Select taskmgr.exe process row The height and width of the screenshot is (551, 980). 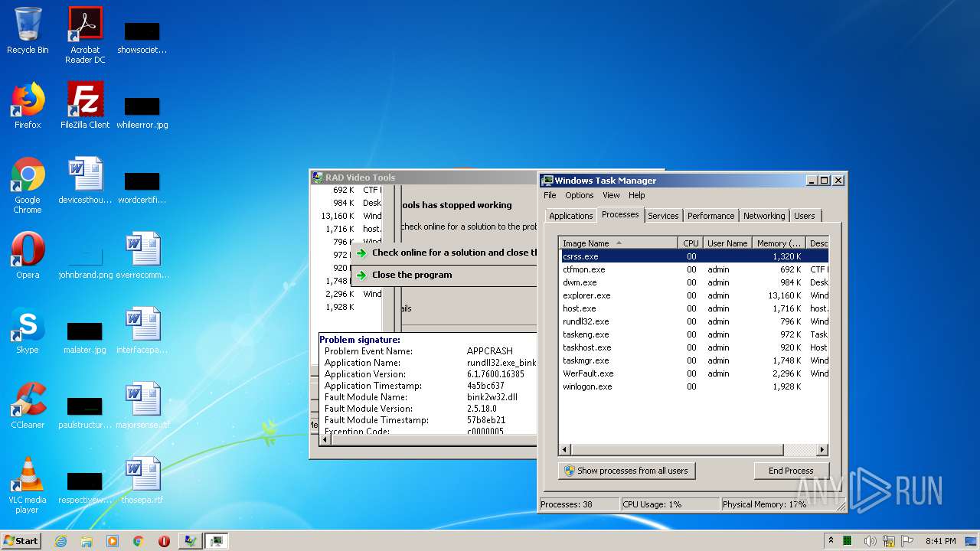694,360
